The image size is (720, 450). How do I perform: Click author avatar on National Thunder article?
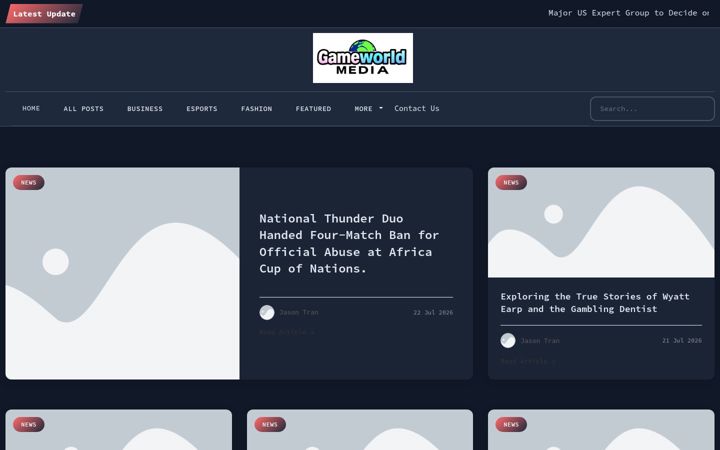(x=267, y=313)
